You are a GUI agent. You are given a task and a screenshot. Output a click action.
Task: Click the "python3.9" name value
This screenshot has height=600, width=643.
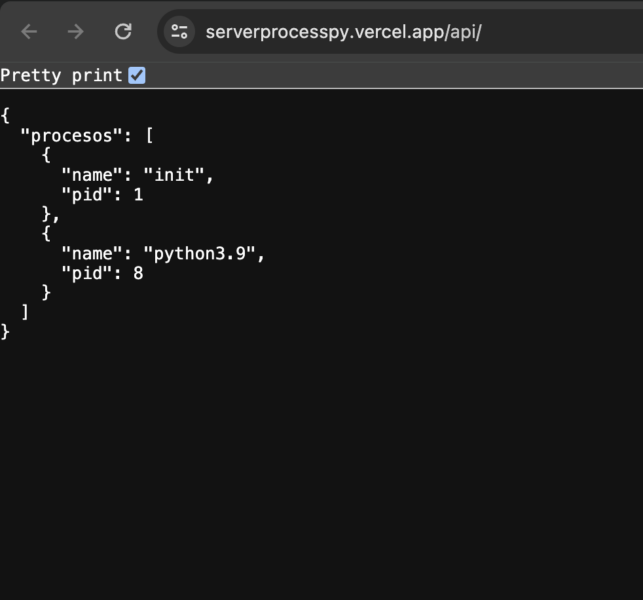(x=199, y=254)
